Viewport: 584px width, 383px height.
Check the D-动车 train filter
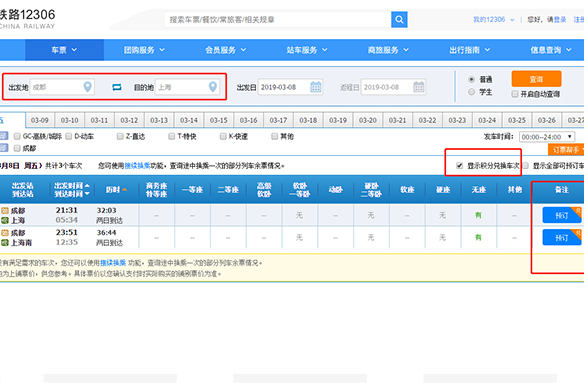point(69,136)
